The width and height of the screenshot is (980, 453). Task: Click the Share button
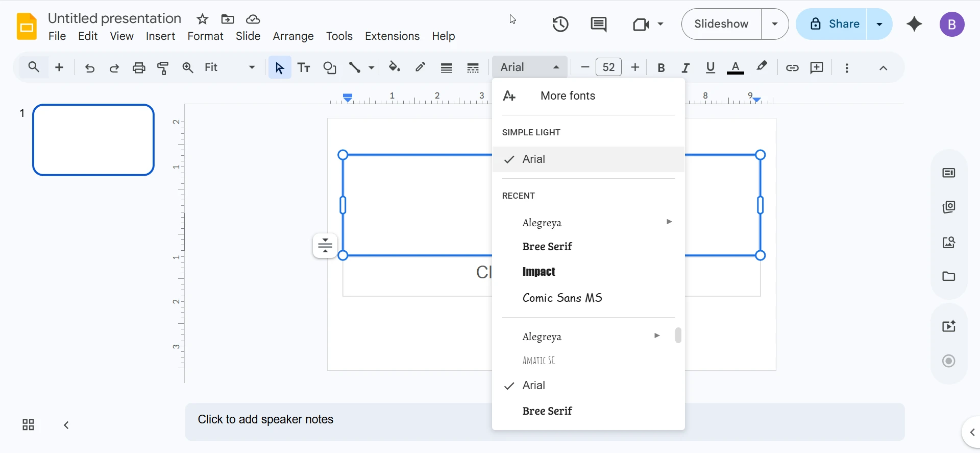coord(832,24)
